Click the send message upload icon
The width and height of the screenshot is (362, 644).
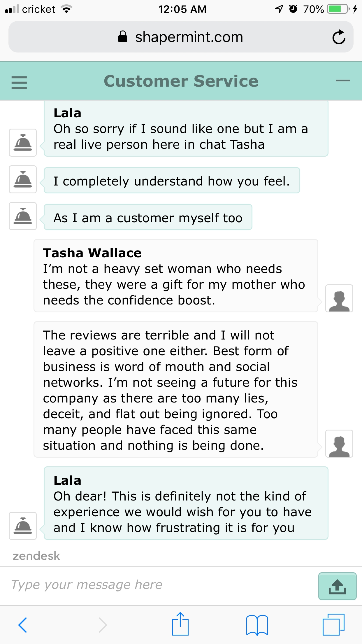point(337,586)
